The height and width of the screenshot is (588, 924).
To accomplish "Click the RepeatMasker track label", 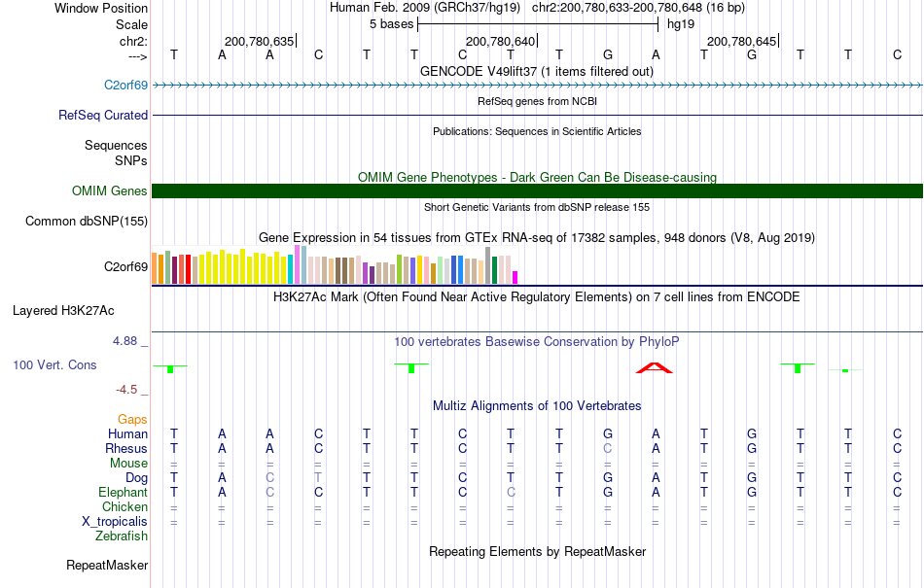I will (x=107, y=565).
